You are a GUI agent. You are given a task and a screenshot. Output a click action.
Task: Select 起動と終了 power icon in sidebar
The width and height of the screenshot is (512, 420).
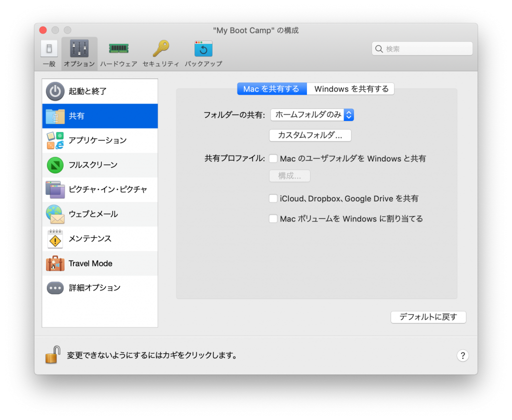coord(55,91)
